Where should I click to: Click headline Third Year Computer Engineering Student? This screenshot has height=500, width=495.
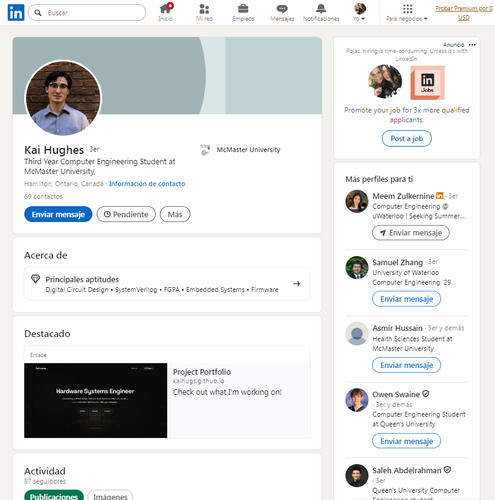pos(99,166)
